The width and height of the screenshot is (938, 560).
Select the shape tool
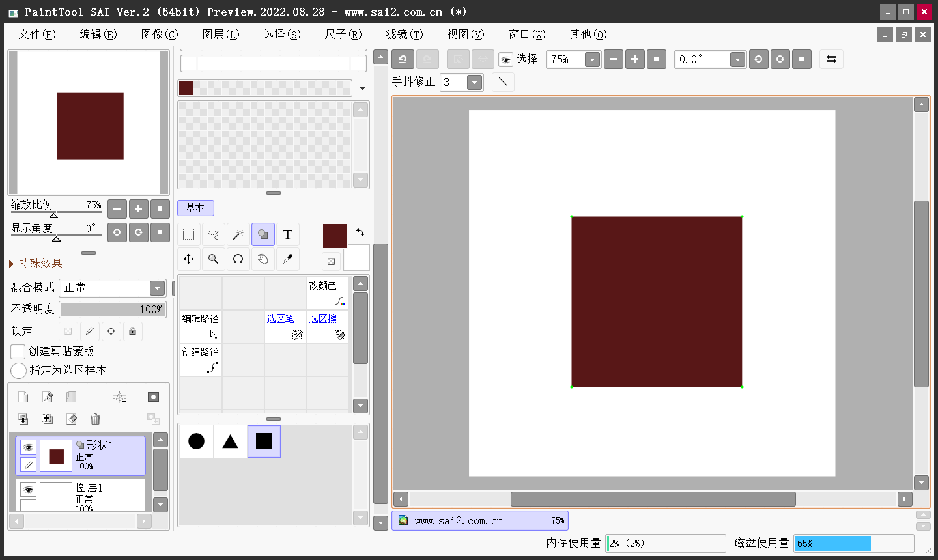(263, 234)
